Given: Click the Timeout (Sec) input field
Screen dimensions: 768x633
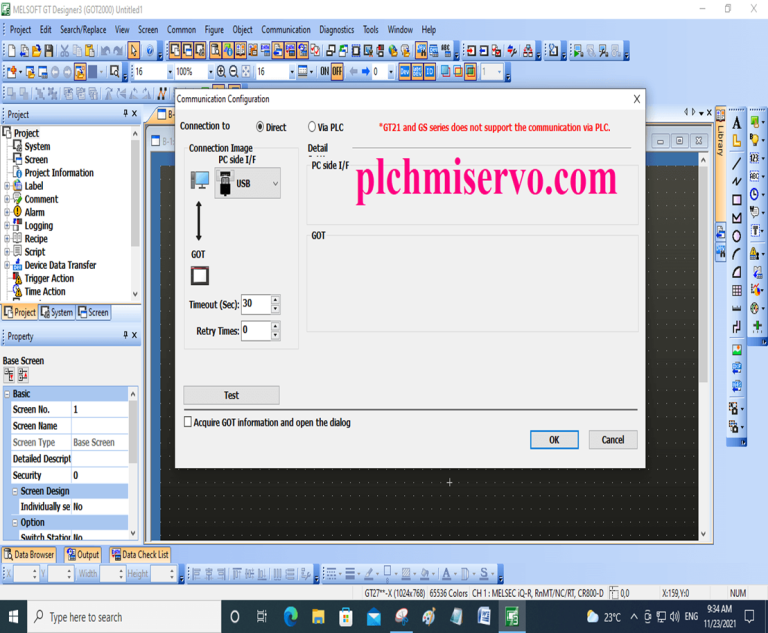Looking at the screenshot, I should 256,304.
